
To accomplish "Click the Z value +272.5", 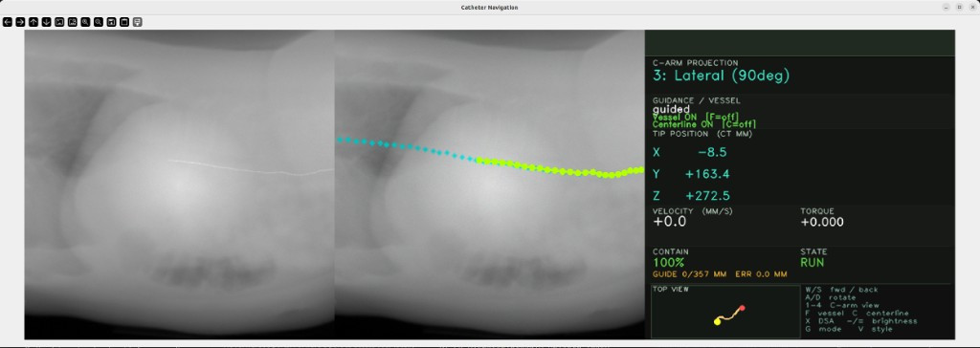I will (x=707, y=196).
